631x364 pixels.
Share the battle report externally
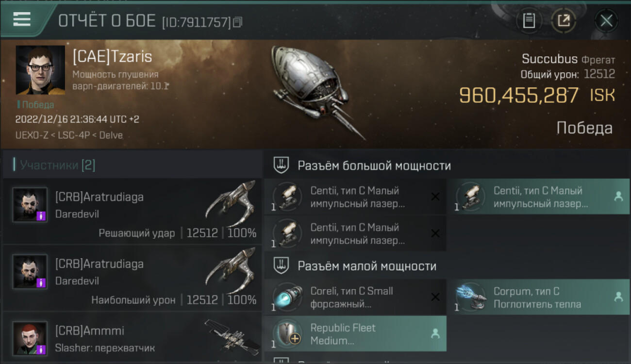564,21
